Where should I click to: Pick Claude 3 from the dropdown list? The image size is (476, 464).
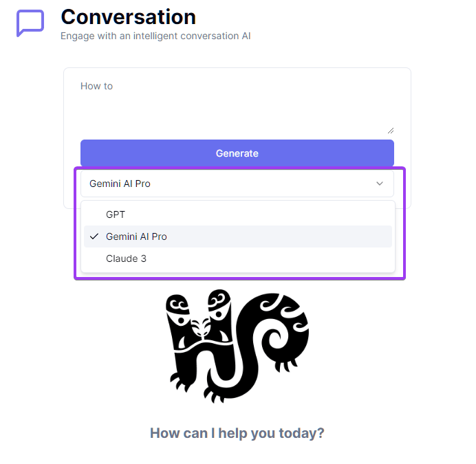(126, 258)
